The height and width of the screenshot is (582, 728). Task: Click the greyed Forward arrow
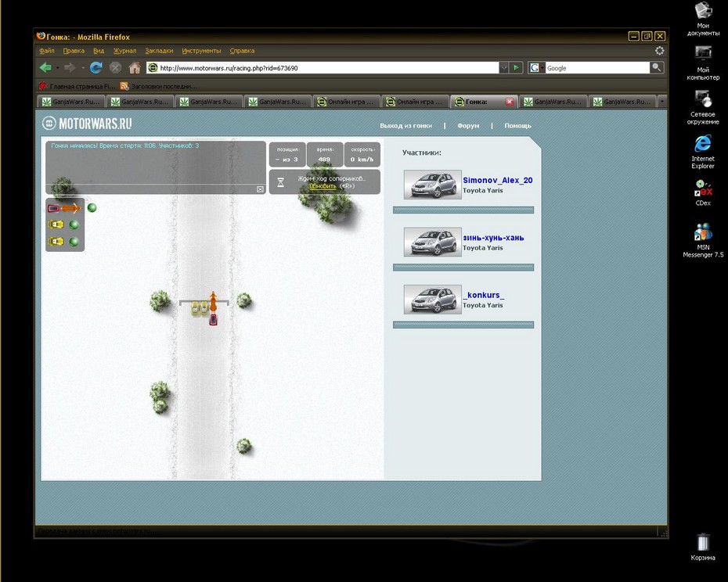(70, 68)
